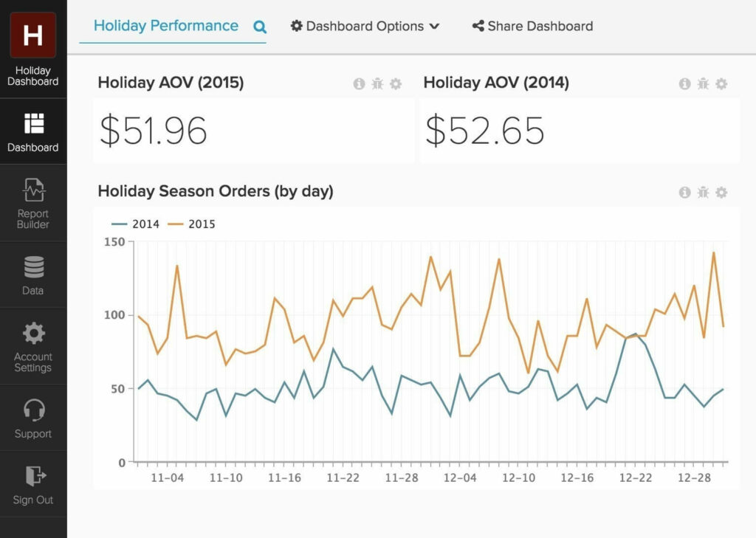Click bug icon on Holiday AOV (2015)
The image size is (756, 538).
(x=377, y=84)
